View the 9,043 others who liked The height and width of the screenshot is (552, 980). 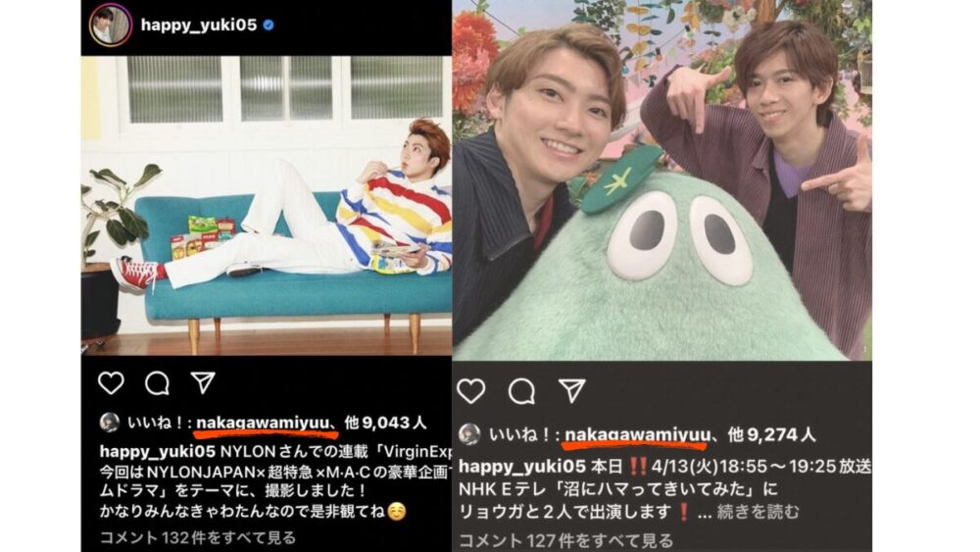click(x=385, y=424)
